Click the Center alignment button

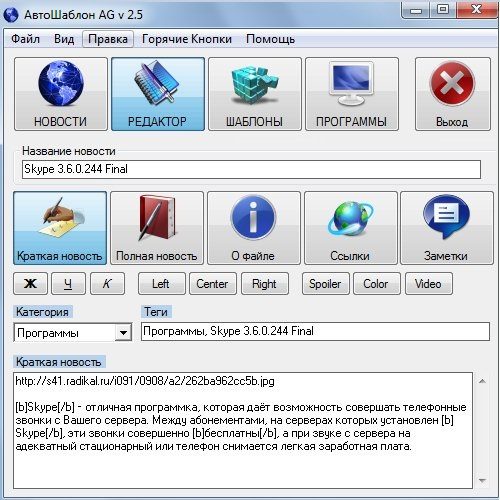[x=213, y=284]
